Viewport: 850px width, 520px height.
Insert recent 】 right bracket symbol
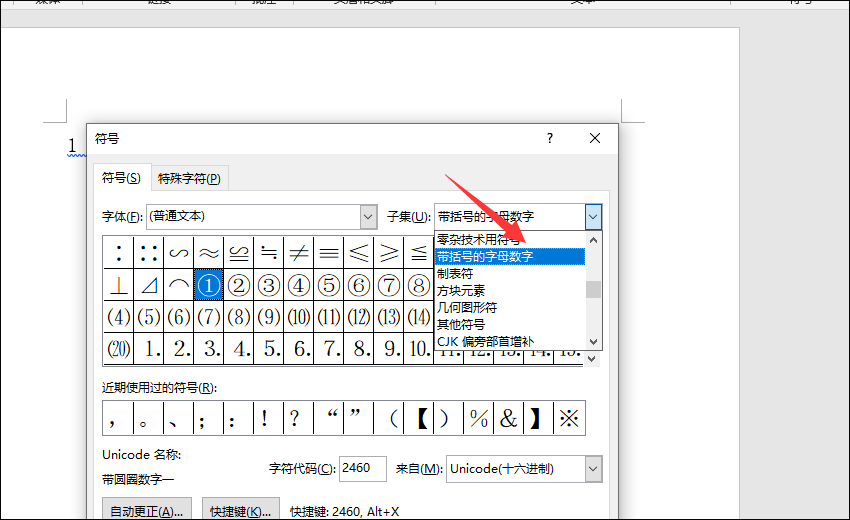(x=538, y=418)
